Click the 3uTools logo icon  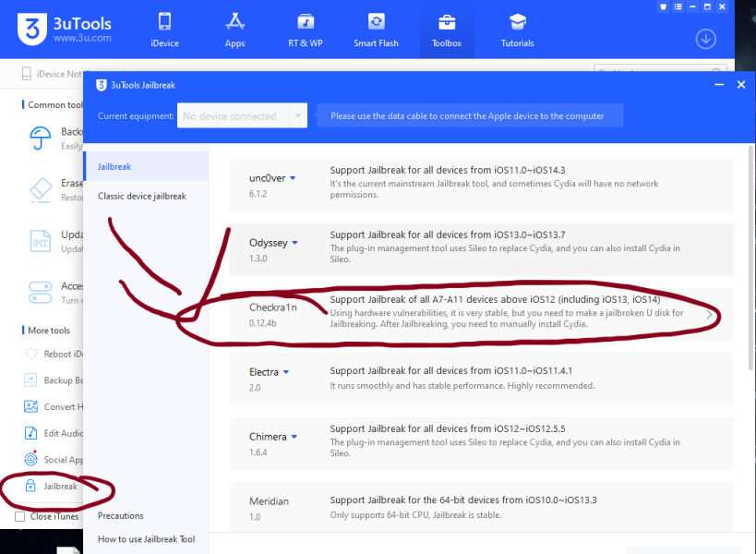click(x=30, y=30)
